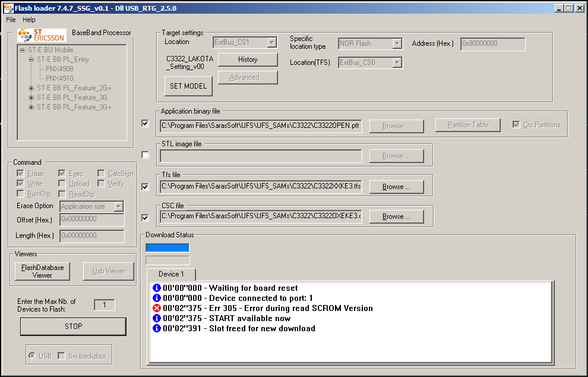
Task: Browse for the CSC file
Action: pyautogui.click(x=396, y=216)
